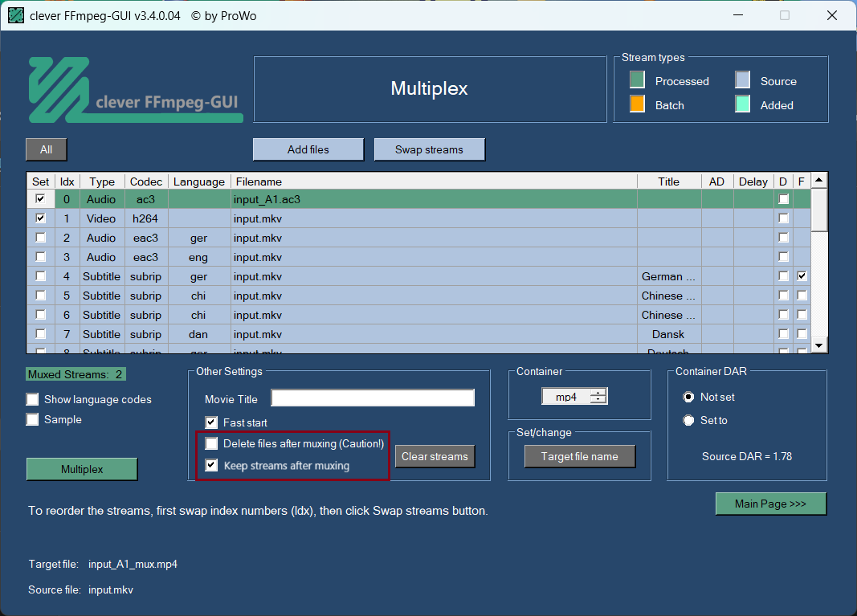The height and width of the screenshot is (616, 857).
Task: Click the Processed stream type color box
Action: pos(637,80)
